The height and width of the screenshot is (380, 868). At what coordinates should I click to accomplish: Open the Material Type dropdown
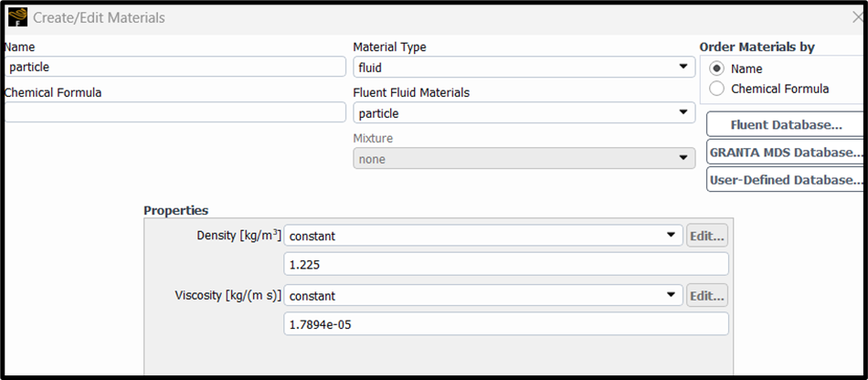point(524,68)
